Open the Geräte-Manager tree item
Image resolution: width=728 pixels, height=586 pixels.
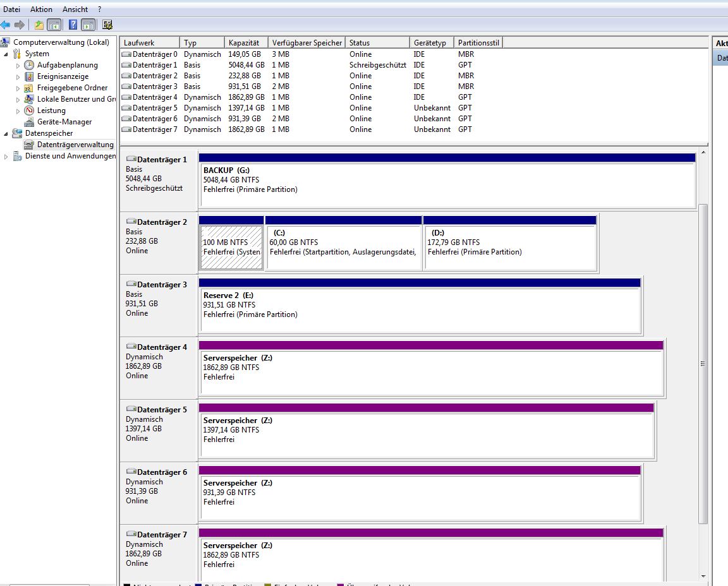[64, 122]
